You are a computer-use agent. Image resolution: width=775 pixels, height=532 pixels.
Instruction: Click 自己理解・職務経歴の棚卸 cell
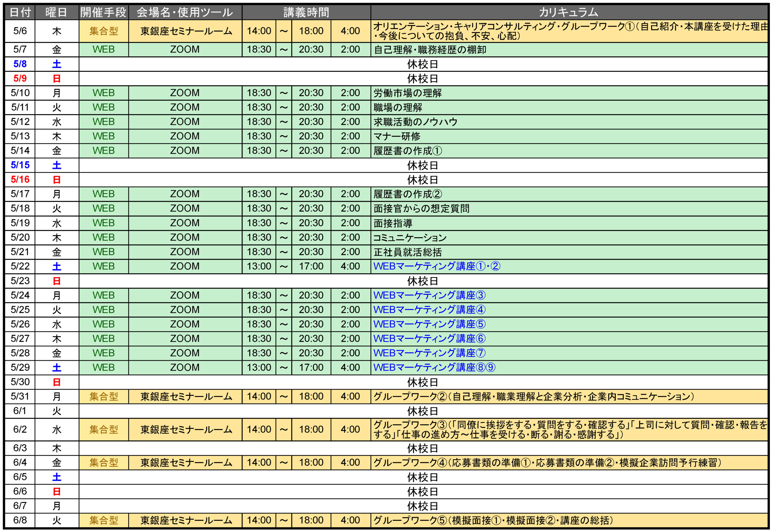coord(569,50)
